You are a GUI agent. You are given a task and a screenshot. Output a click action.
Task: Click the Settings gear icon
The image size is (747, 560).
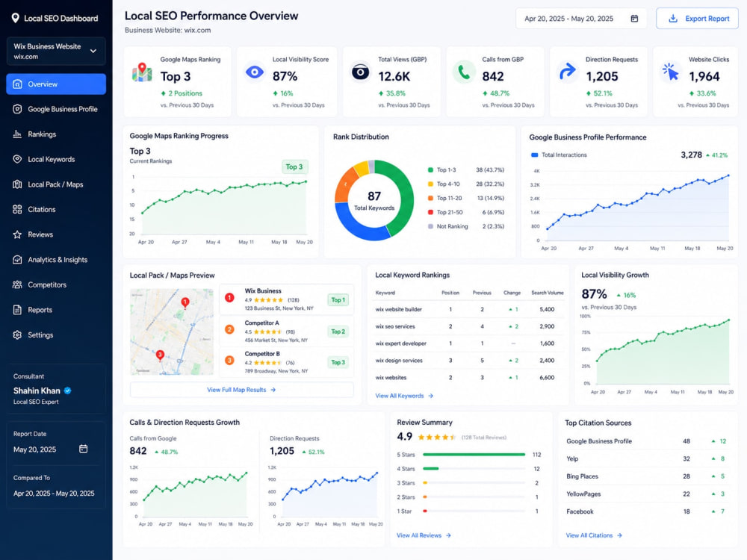[17, 335]
